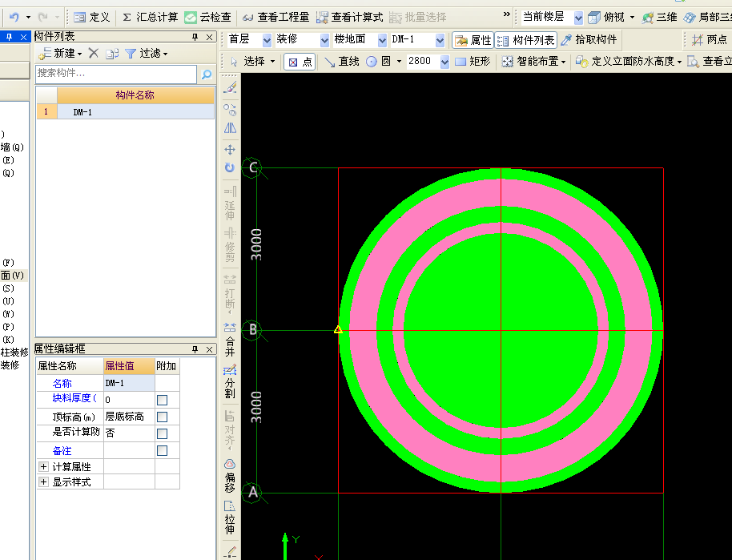Click the redo arrow icon
This screenshot has height=560, width=732.
tap(42, 18)
